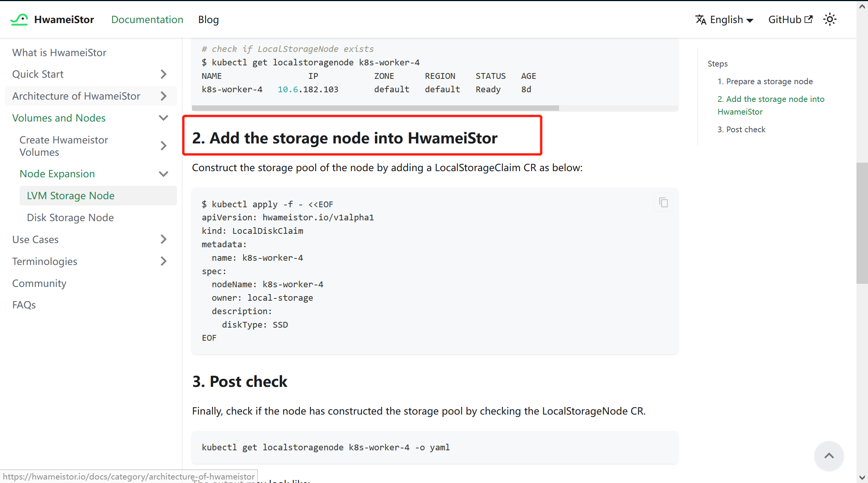Toggle light/dark theme with the sun icon
Viewport: 868px width, 483px height.
[x=830, y=19]
